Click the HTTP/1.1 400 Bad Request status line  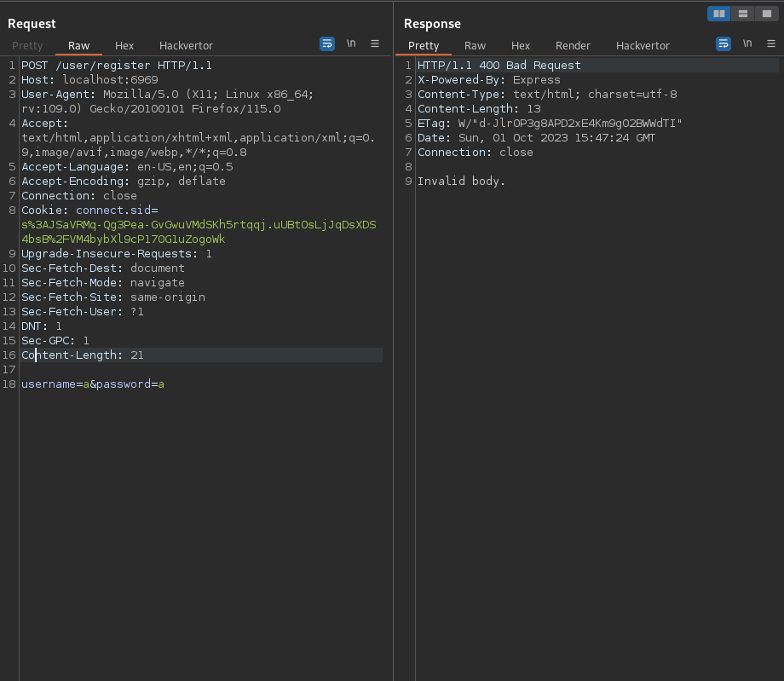pyautogui.click(x=499, y=65)
